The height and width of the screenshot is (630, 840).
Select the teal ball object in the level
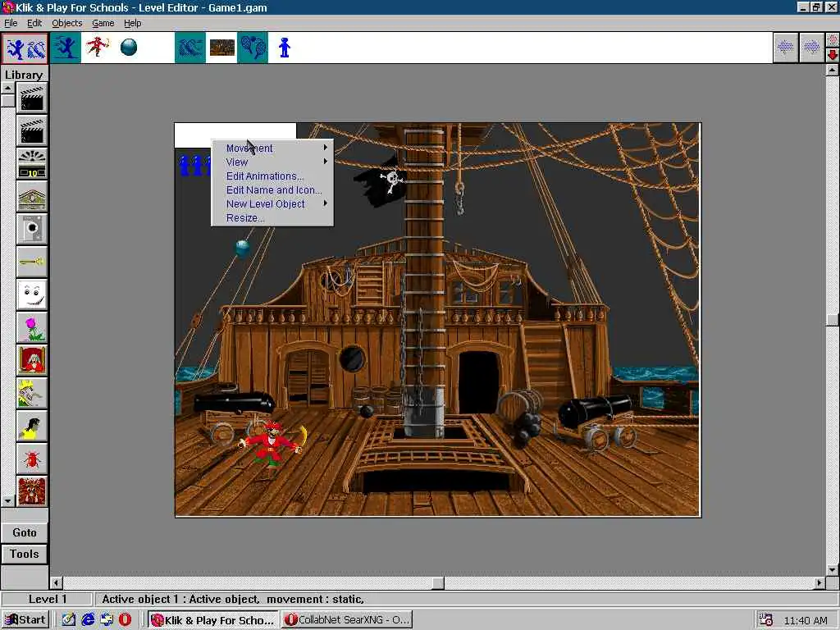243,249
